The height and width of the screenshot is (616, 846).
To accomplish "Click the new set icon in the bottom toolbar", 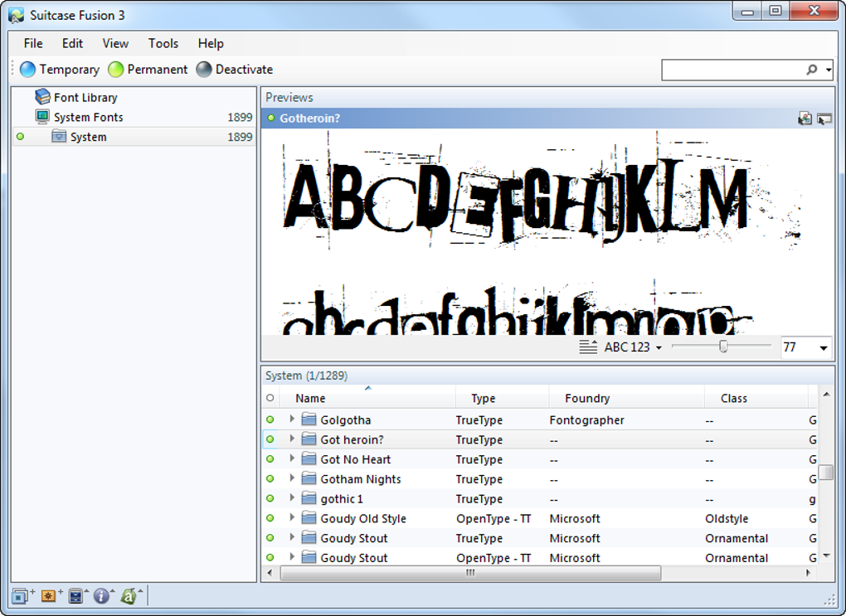I will click(22, 596).
